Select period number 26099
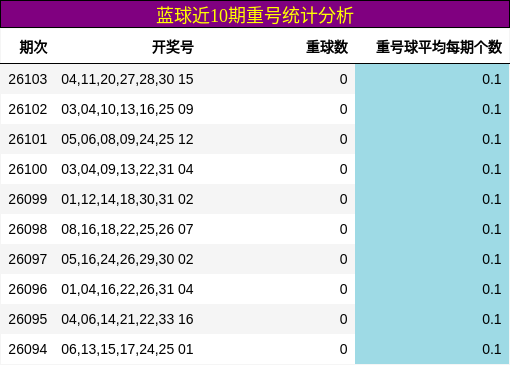Viewport: 510px width, 365px height. pyautogui.click(x=28, y=199)
